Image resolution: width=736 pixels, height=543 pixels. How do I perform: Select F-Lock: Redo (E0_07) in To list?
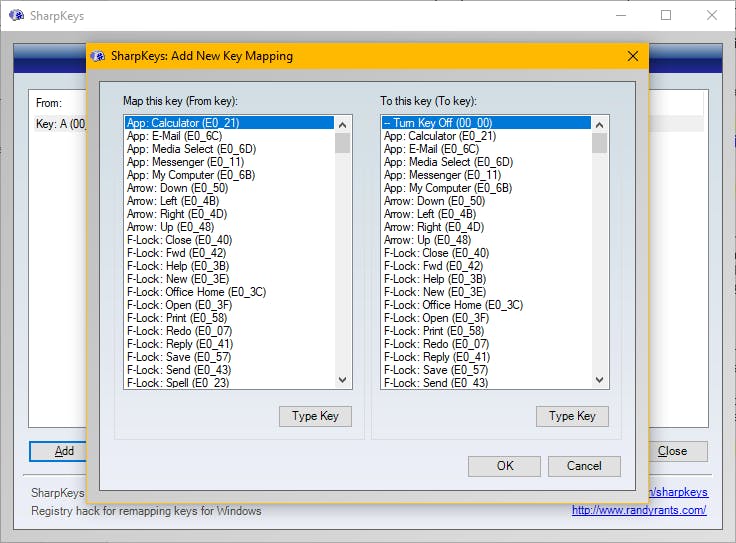point(486,344)
